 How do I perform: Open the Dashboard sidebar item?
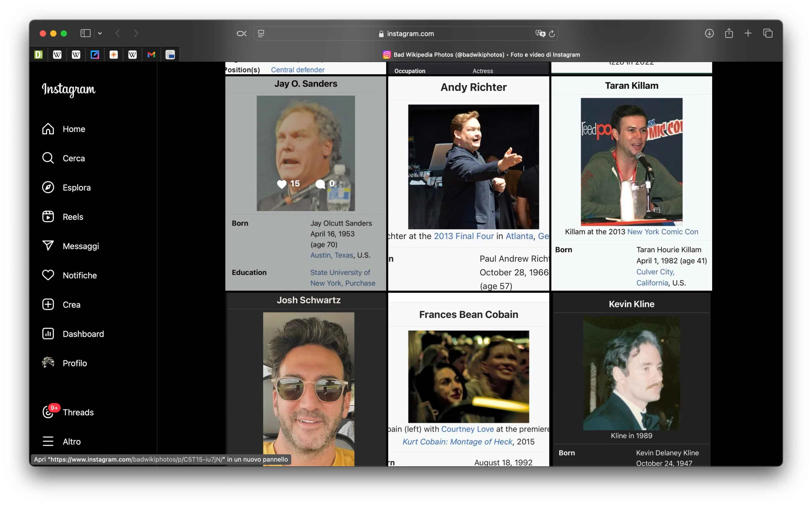click(73, 334)
